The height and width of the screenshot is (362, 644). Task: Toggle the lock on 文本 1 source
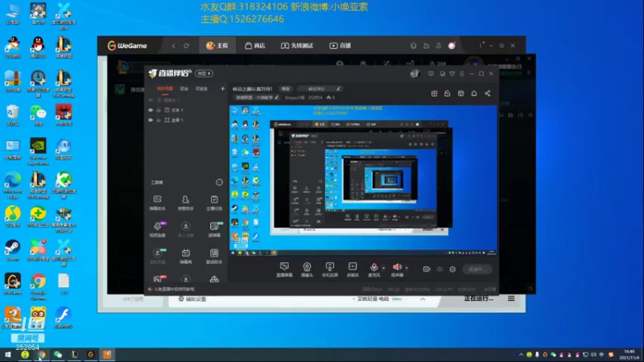click(159, 110)
